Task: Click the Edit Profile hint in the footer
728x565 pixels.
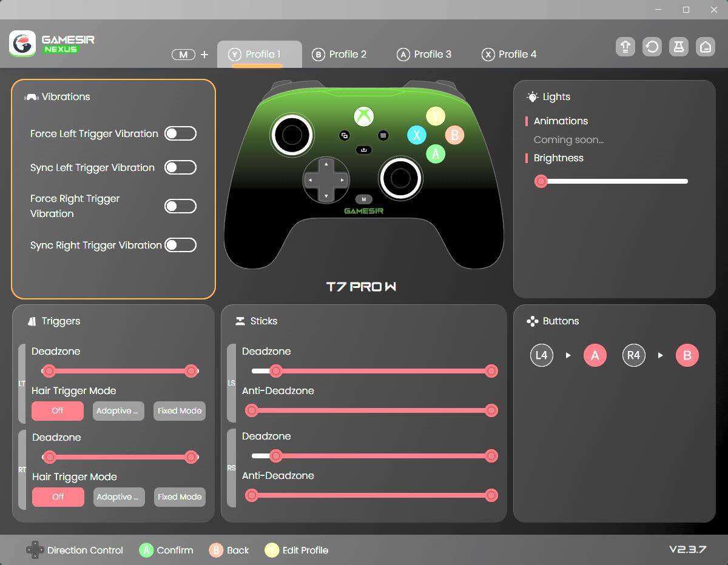Action: [297, 550]
